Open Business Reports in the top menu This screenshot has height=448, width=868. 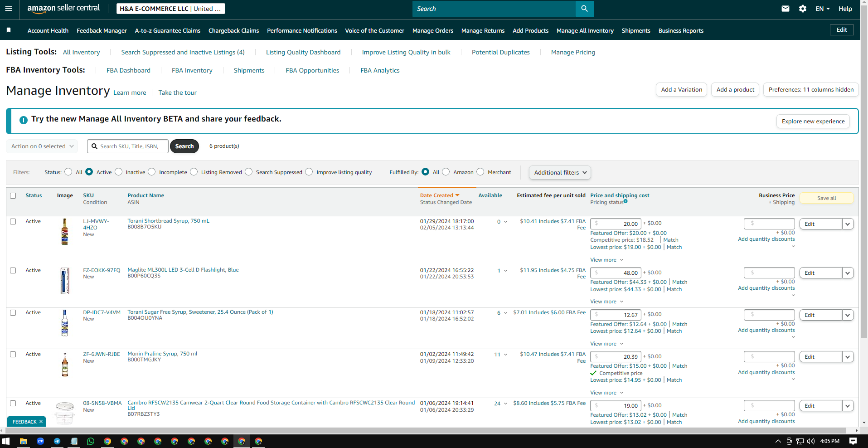point(681,31)
